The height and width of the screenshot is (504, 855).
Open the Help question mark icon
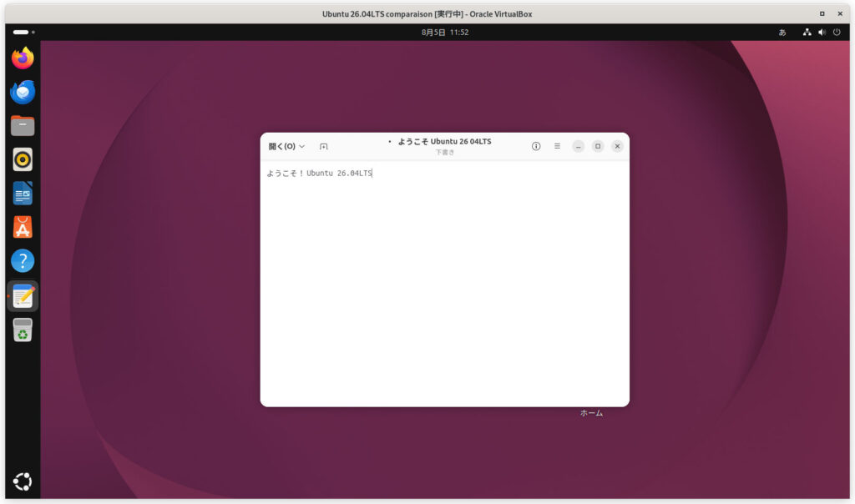click(23, 261)
